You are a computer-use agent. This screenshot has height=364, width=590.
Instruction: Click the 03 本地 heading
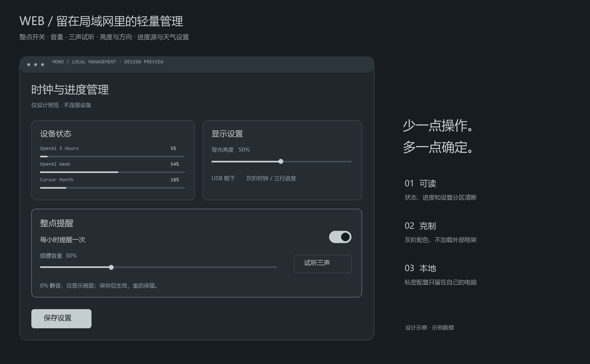coord(420,268)
